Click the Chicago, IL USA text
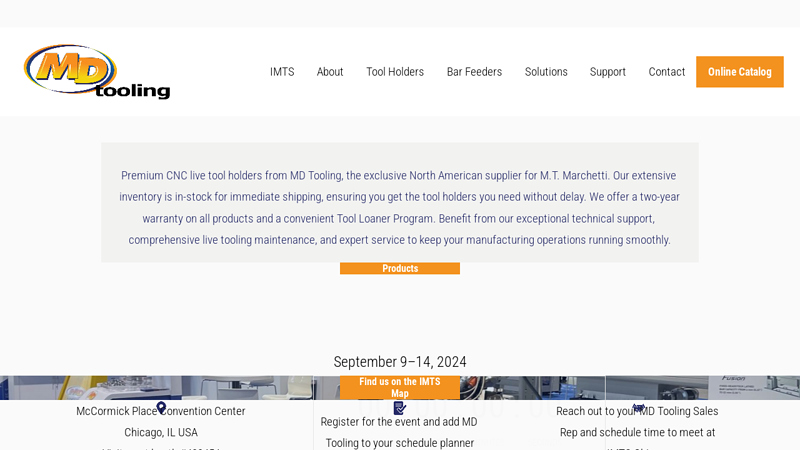The height and width of the screenshot is (450, 800). pos(161,433)
